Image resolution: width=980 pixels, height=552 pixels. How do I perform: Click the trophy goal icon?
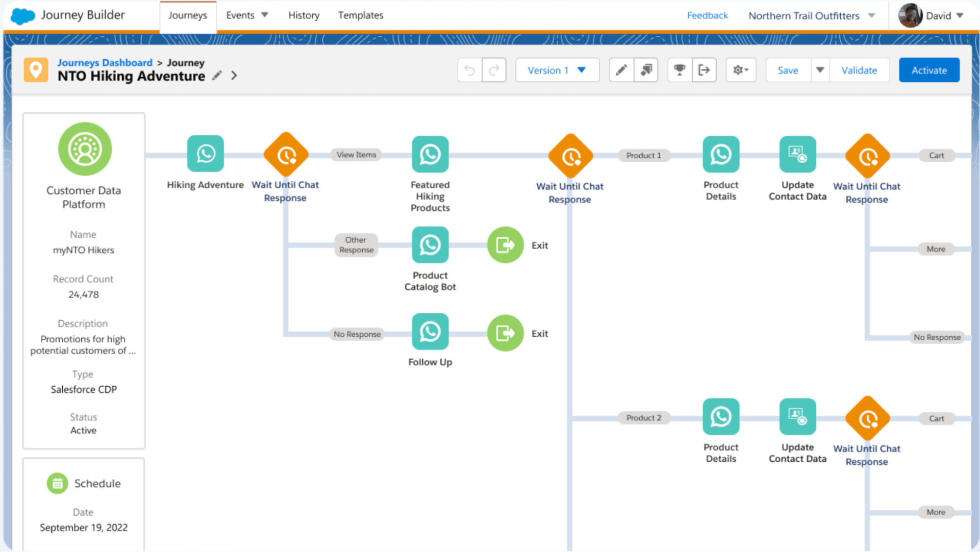click(x=679, y=70)
